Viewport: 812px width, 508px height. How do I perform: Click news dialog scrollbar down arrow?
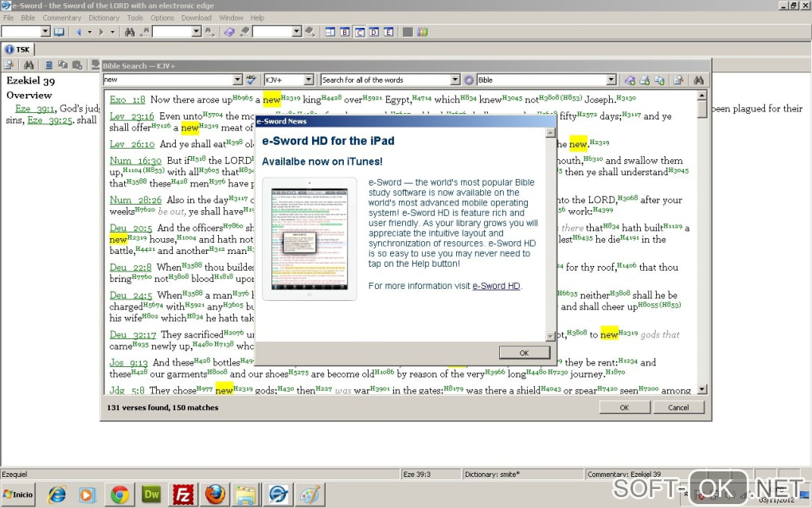point(550,337)
